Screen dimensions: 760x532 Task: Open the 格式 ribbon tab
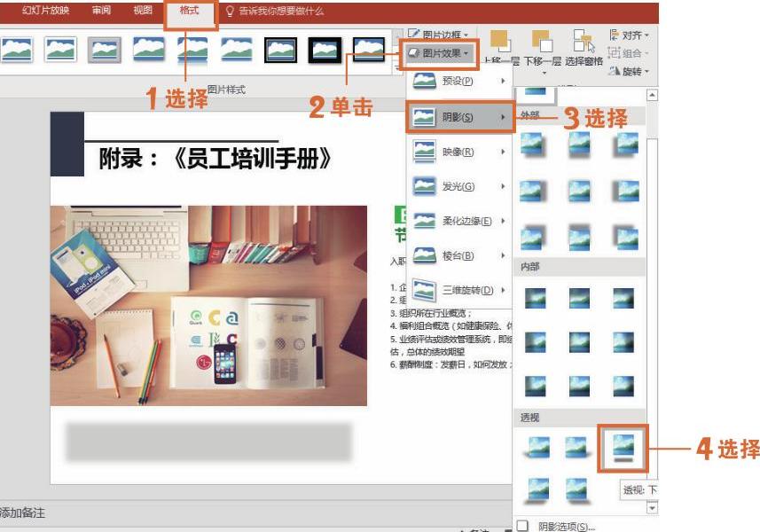[190, 11]
